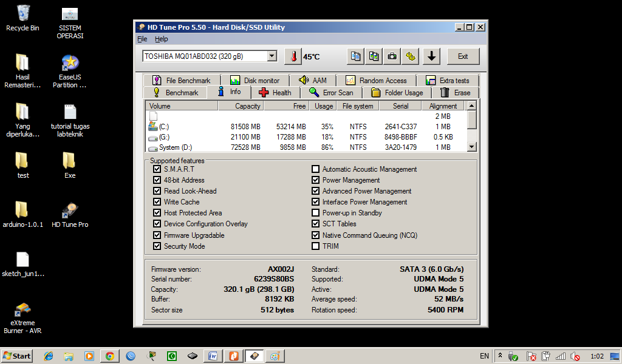The image size is (622, 364).
Task: Launch eXtreme Burner - AVR shortcut
Action: [x=22, y=318]
